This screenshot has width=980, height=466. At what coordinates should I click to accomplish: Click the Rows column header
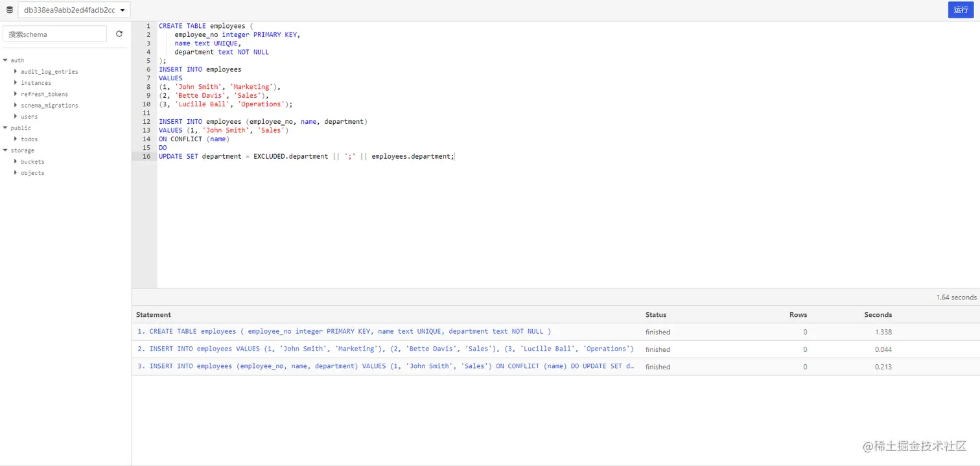coord(798,314)
